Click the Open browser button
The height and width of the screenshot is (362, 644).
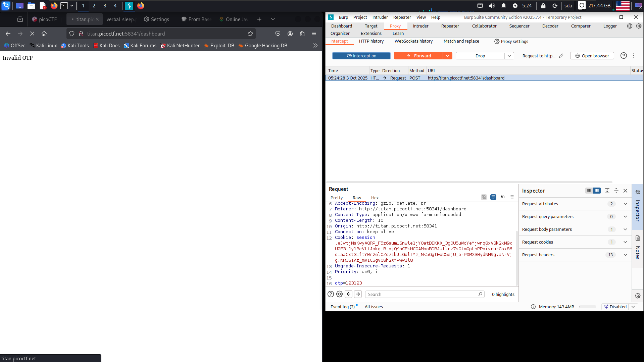(x=592, y=56)
